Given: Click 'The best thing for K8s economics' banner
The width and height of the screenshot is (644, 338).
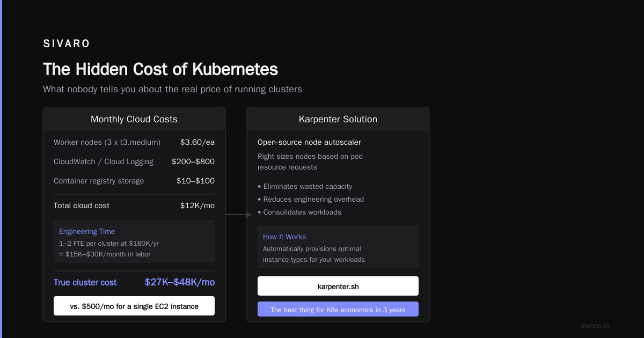Looking at the screenshot, I should (338, 310).
